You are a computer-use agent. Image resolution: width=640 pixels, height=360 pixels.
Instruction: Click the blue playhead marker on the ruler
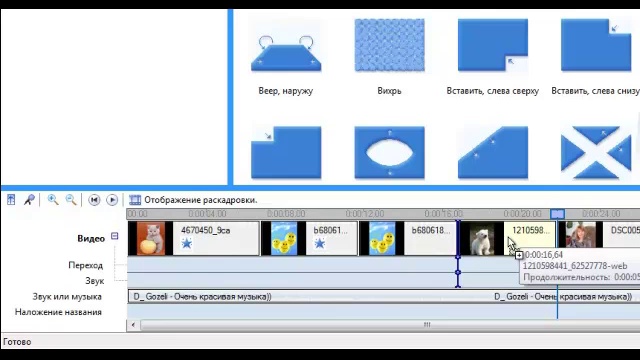click(557, 214)
